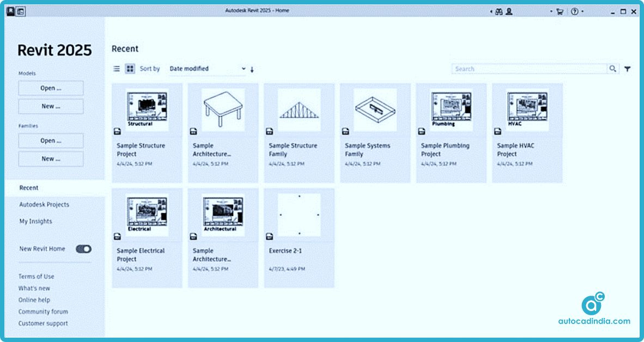Open the Autodesk App Store cart icon

coord(560,11)
